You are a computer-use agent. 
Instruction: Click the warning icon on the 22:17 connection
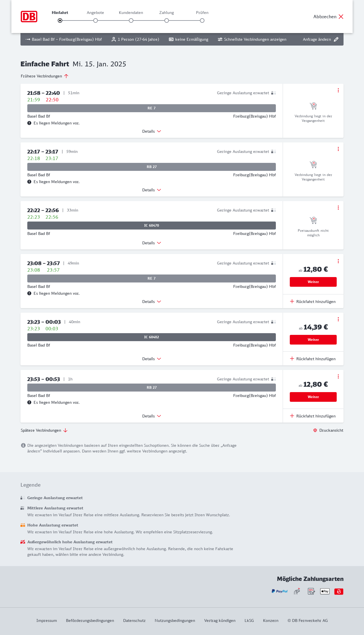(29, 182)
